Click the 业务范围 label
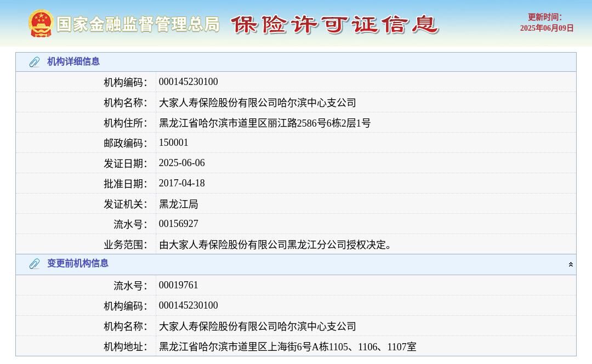 (x=126, y=244)
